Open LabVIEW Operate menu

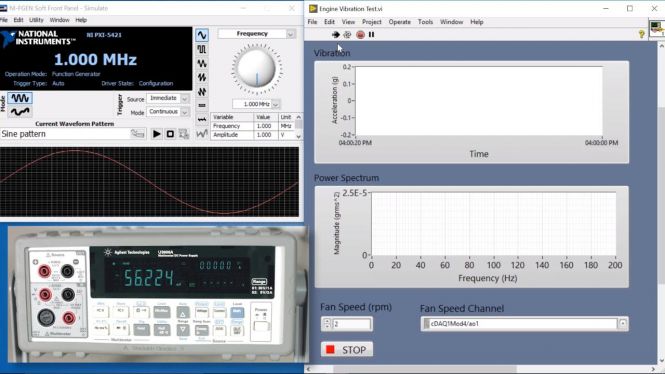click(x=400, y=22)
